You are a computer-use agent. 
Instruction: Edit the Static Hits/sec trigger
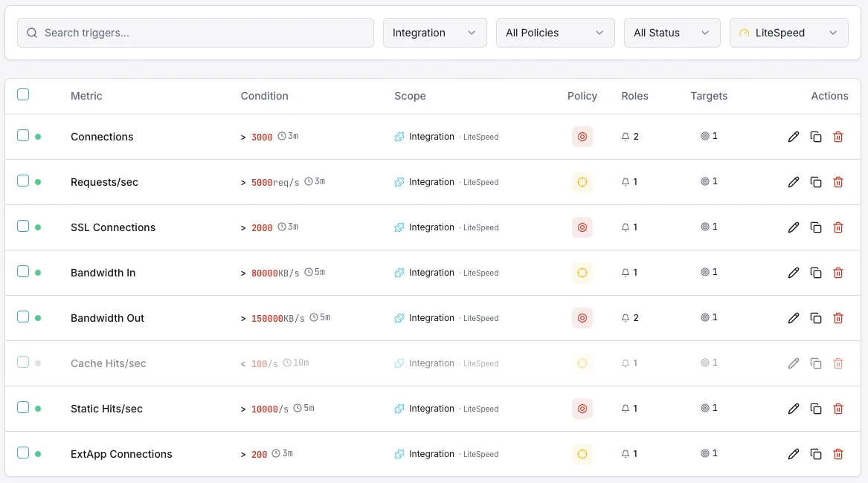point(794,409)
